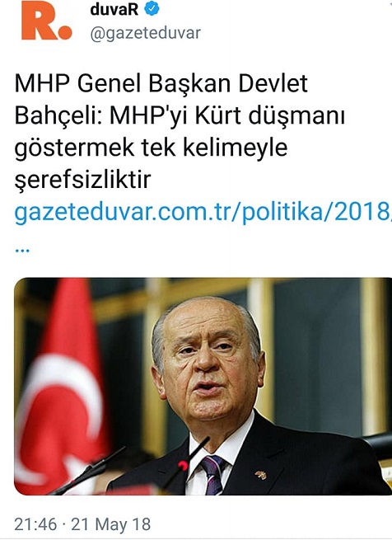392x540 pixels.
Task: Click the 21:46 tweet time
Action: click(x=35, y=524)
